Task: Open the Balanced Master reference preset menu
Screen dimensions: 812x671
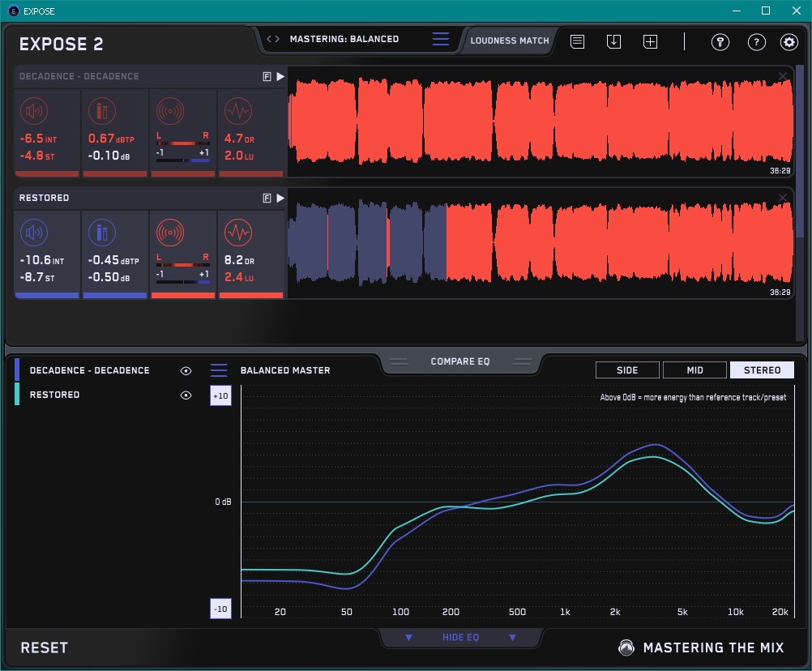Action: coord(219,370)
